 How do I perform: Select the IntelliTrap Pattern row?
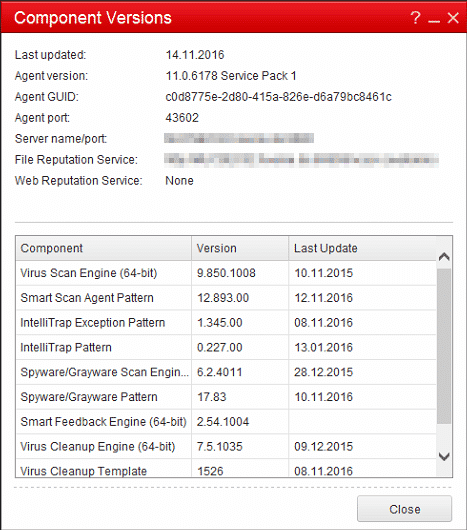[226, 347]
